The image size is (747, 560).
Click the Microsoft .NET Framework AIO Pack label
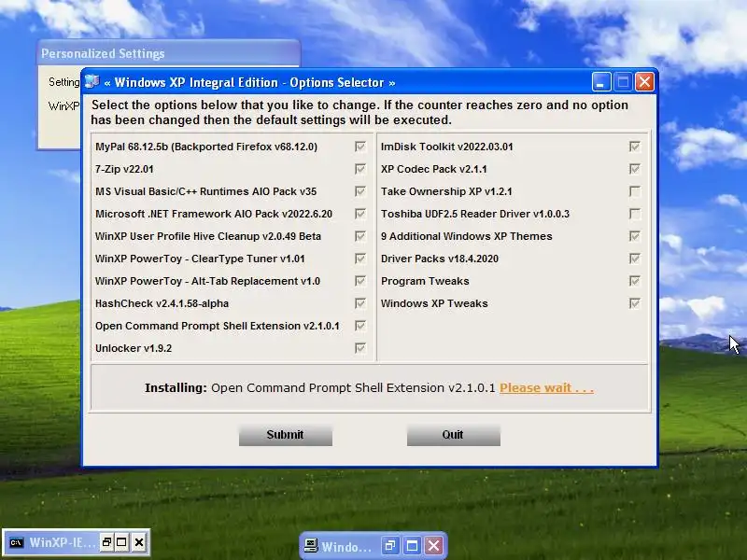tap(214, 214)
